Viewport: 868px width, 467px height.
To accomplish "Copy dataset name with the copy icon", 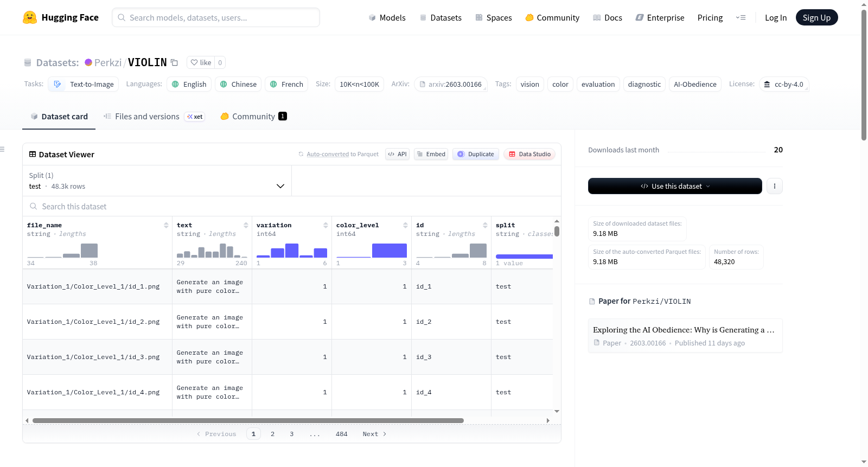I will pos(174,62).
